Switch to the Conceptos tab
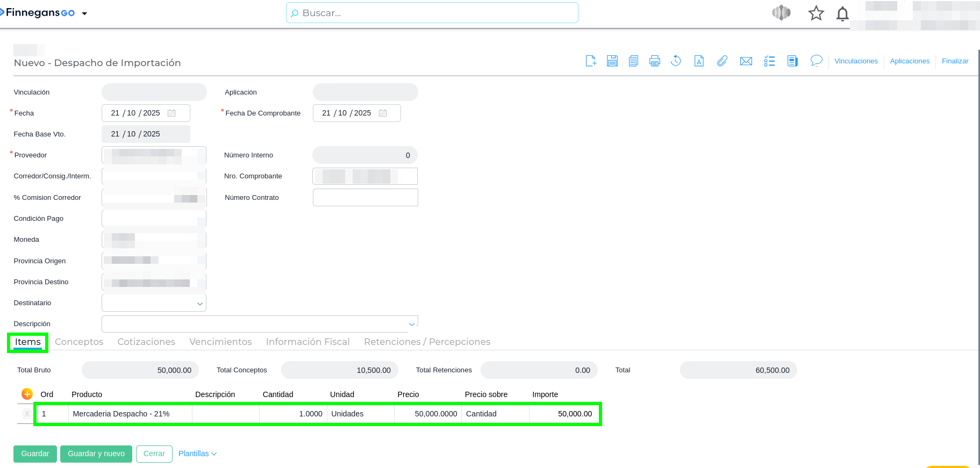 coord(79,342)
